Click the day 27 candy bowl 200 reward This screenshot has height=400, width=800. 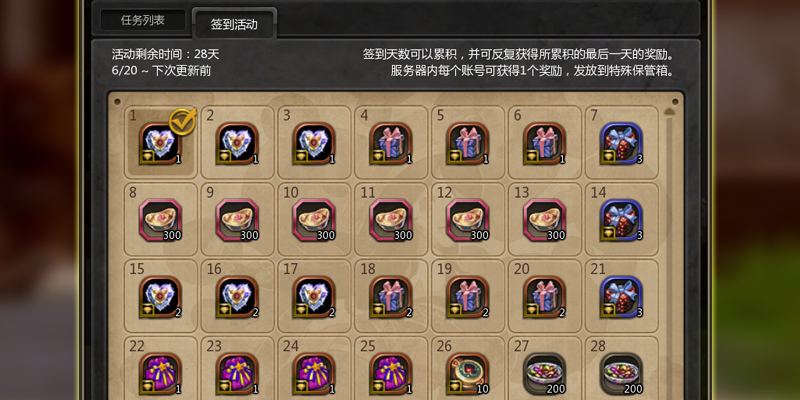tap(544, 374)
